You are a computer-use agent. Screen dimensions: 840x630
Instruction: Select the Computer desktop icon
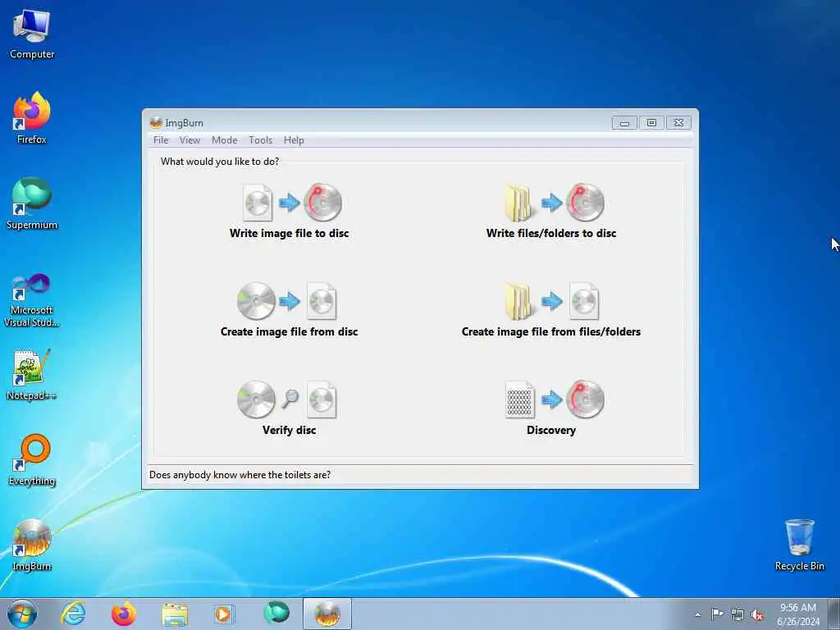pyautogui.click(x=32, y=34)
